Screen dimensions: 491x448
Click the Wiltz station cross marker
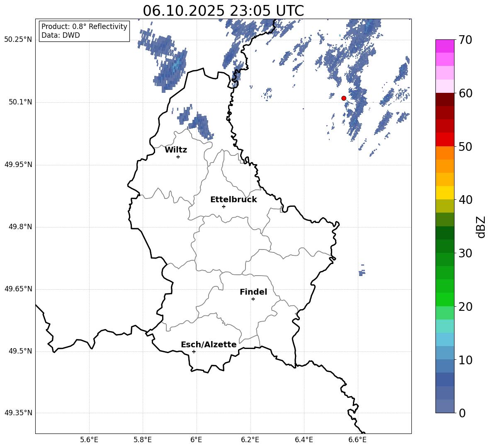coord(178,157)
